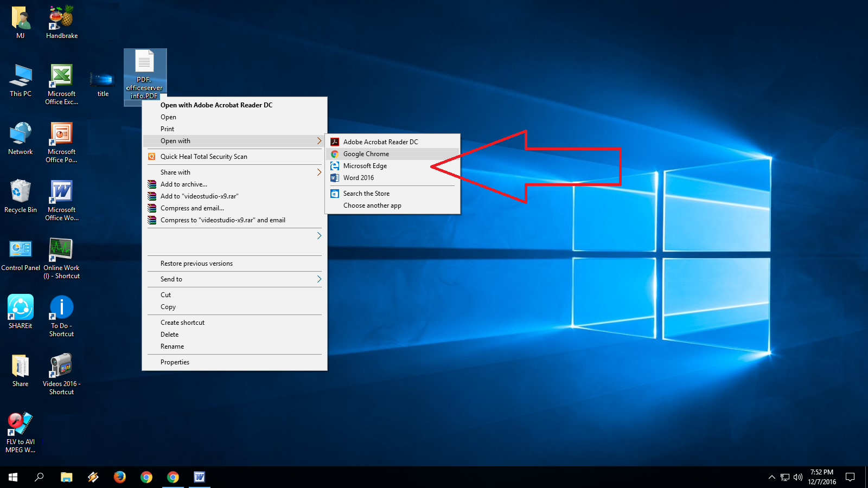The image size is (868, 488).
Task: Expand the Send to submenu
Action: click(170, 279)
